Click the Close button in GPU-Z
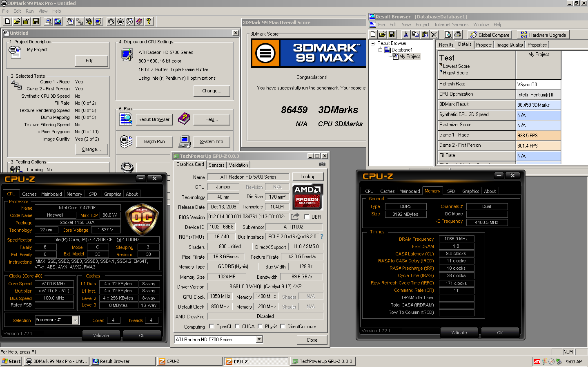588x367 pixels. click(312, 340)
